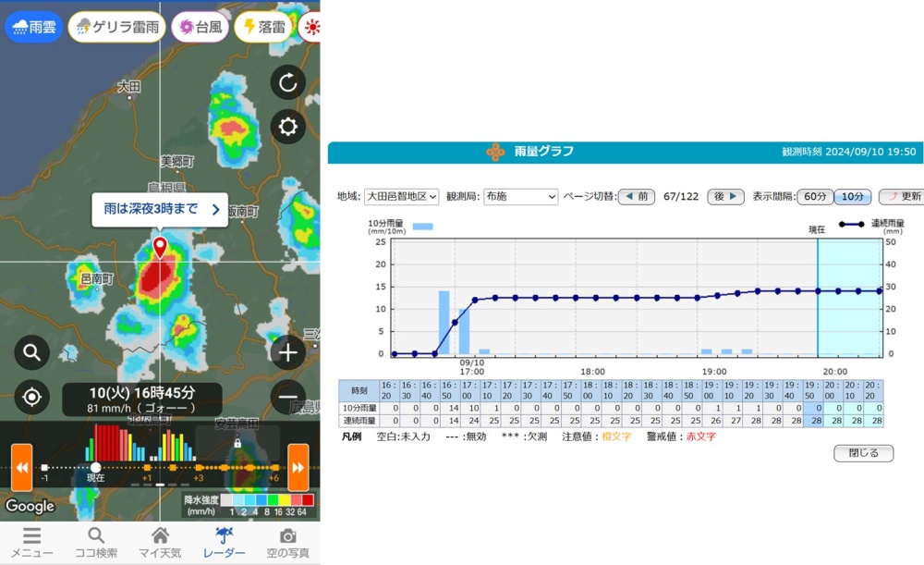Image resolution: width=924 pixels, height=565 pixels.
Task: Jump to the +1 hour timeline marker
Action: [147, 468]
